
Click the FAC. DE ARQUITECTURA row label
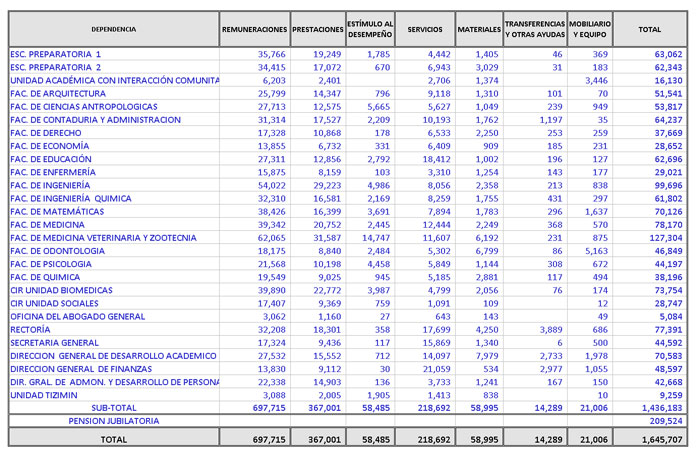58,93
